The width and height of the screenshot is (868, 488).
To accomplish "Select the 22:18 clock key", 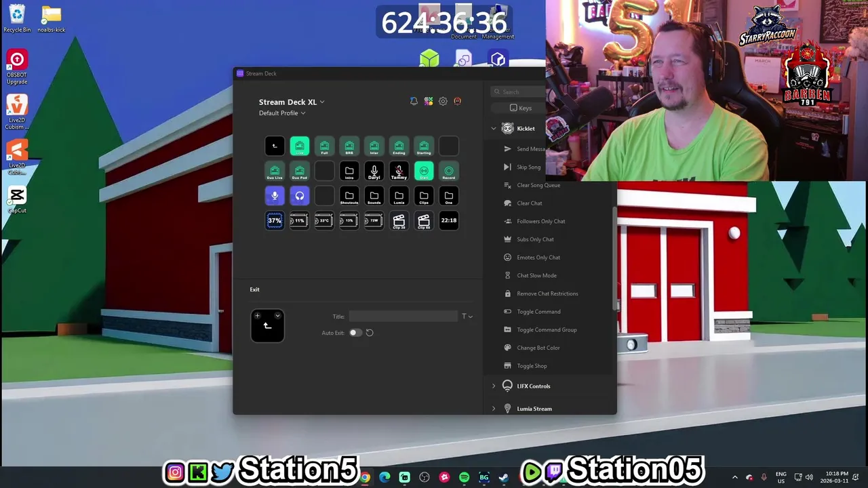I will (449, 220).
